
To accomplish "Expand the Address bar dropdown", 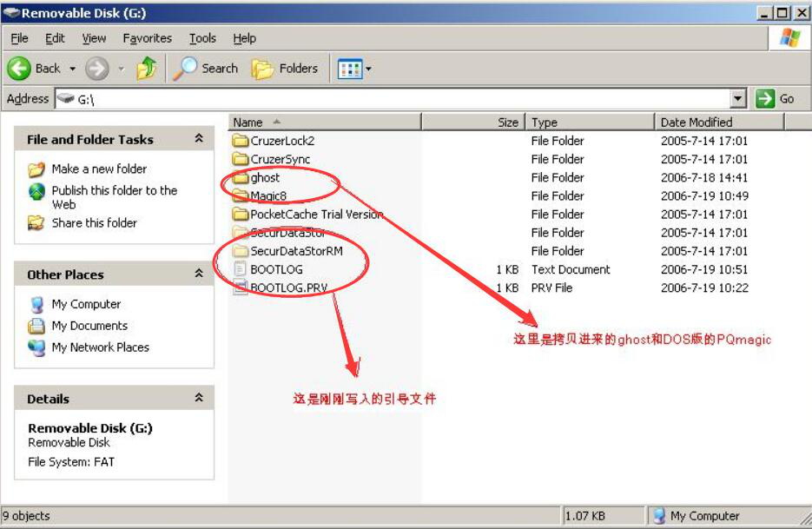I will 739,98.
